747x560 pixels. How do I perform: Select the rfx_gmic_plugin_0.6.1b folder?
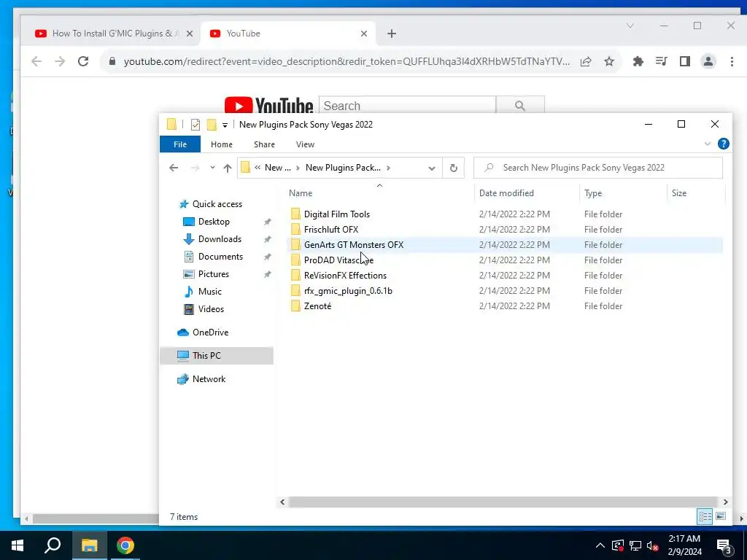pos(348,290)
